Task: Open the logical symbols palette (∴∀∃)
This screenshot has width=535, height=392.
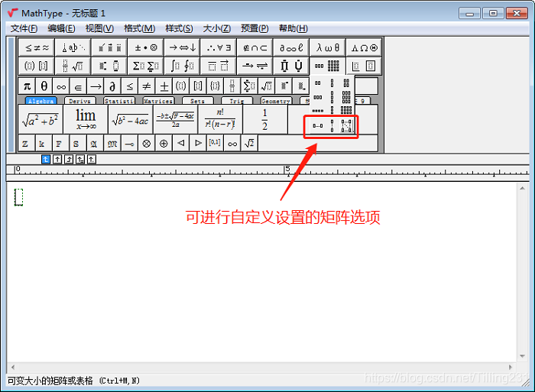Action: [x=219, y=48]
